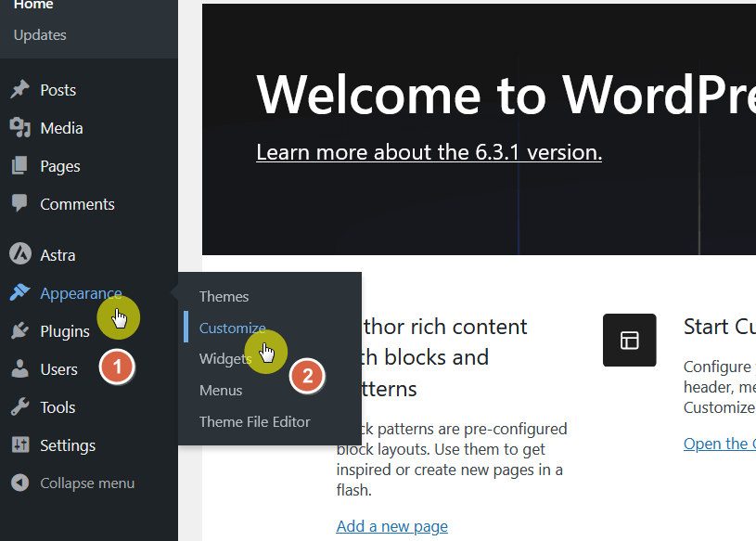Image resolution: width=756 pixels, height=541 pixels.
Task: Choose Widgets in Appearance flyout
Action: coord(225,359)
